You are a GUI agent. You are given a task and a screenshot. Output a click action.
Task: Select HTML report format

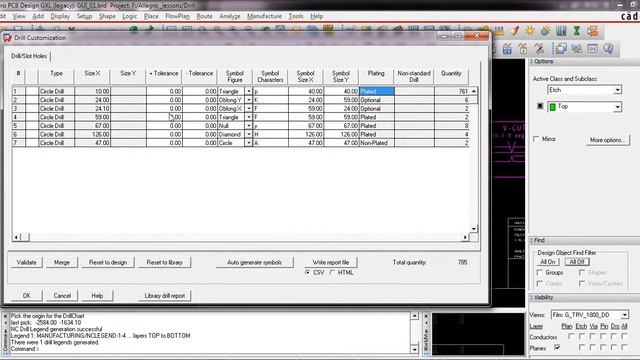click(x=333, y=272)
